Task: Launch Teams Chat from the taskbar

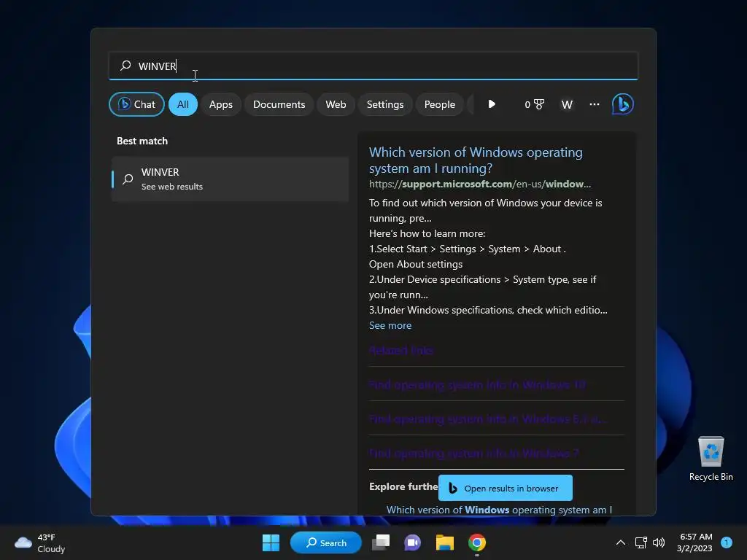Action: 413,542
